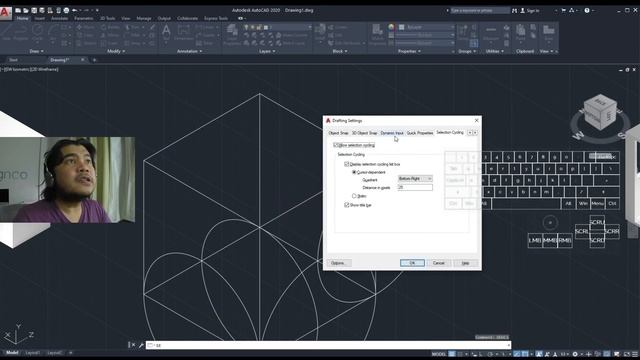The width and height of the screenshot is (640, 360).
Task: Click the Autodesk App Store cart icon
Action: tap(563, 11)
